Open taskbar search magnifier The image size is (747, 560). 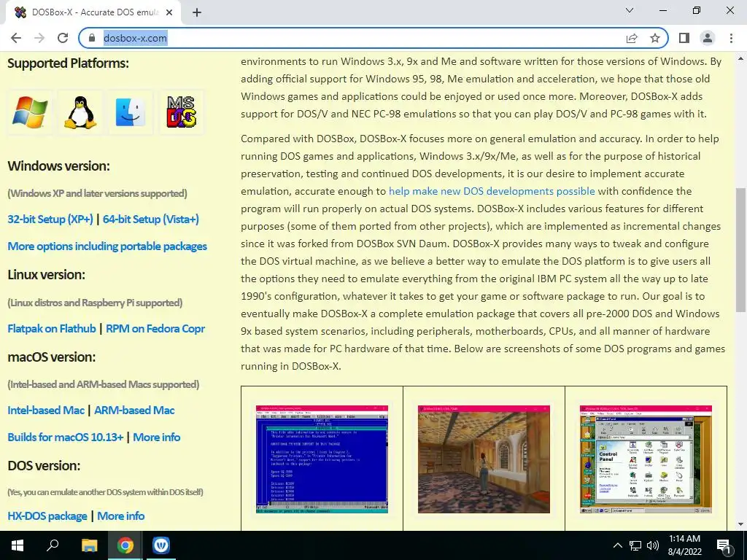coord(53,545)
